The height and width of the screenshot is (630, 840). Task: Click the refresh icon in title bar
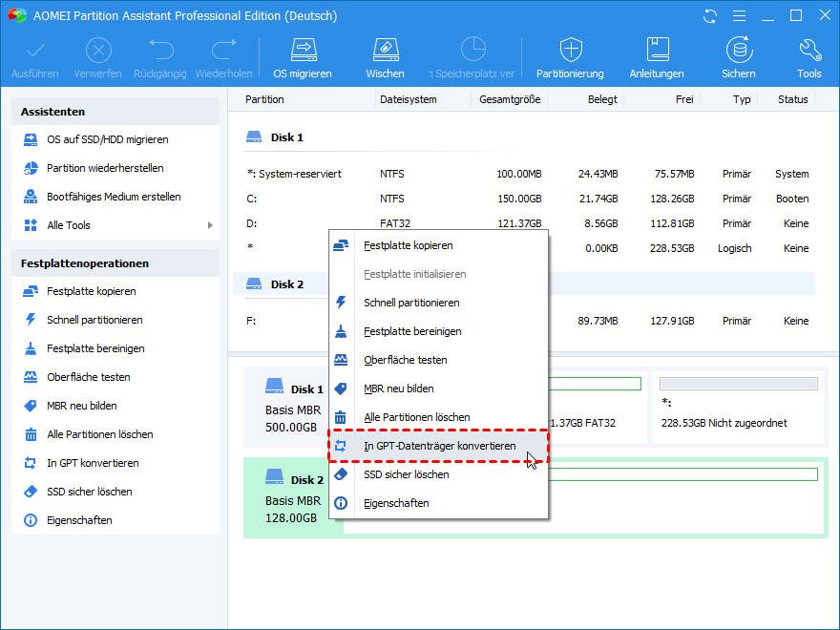point(709,16)
